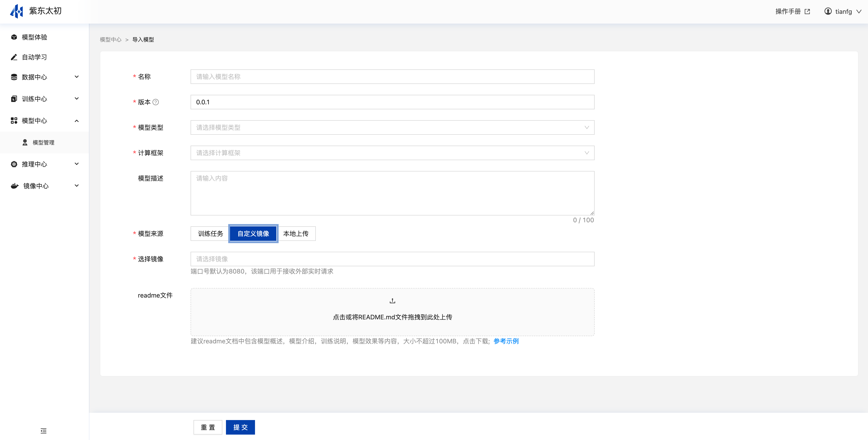The height and width of the screenshot is (440, 868).
Task: Collapse the 模型中心 menu chevron
Action: [x=76, y=121]
